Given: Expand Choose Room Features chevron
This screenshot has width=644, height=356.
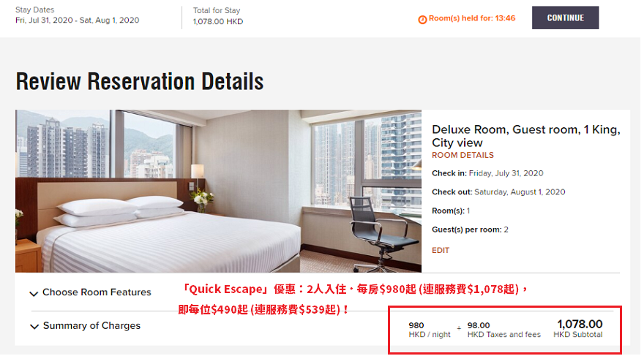Looking at the screenshot, I should pyautogui.click(x=34, y=293).
